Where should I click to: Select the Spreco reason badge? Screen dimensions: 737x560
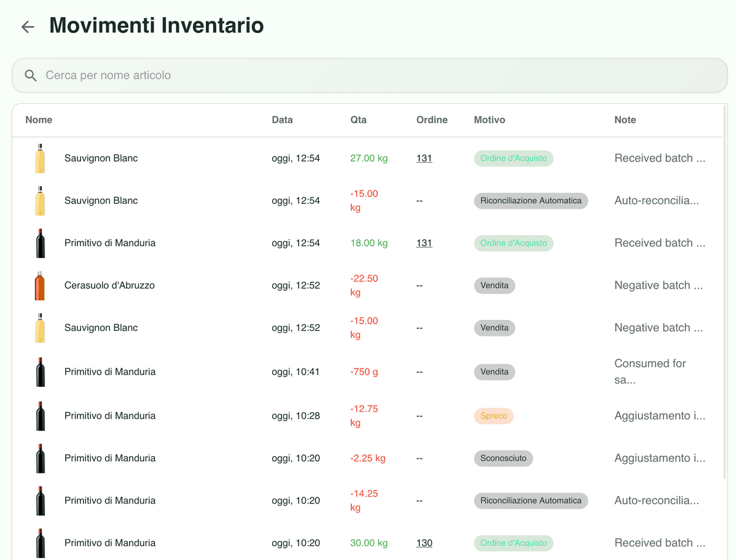[x=493, y=416]
